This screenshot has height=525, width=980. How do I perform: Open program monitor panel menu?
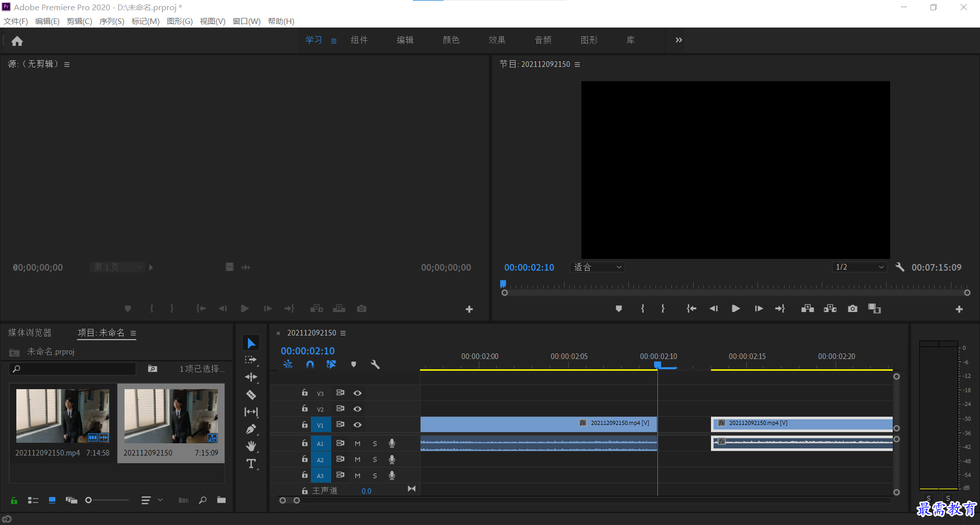(577, 64)
